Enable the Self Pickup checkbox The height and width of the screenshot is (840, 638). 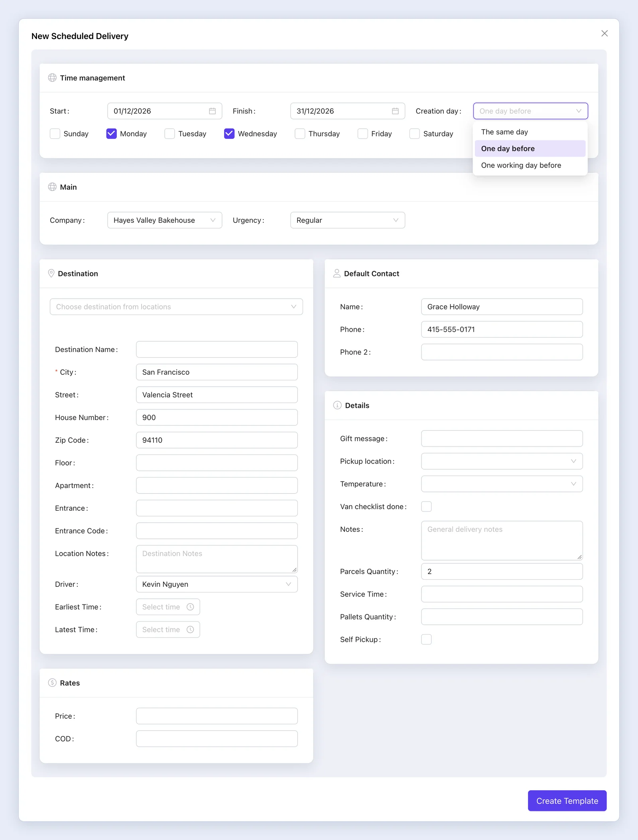pos(426,639)
